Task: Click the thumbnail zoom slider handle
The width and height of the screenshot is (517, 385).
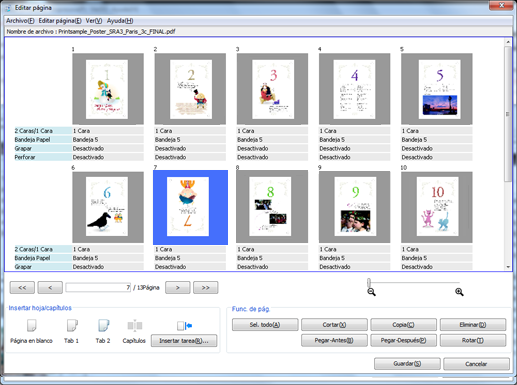Action: (369, 283)
